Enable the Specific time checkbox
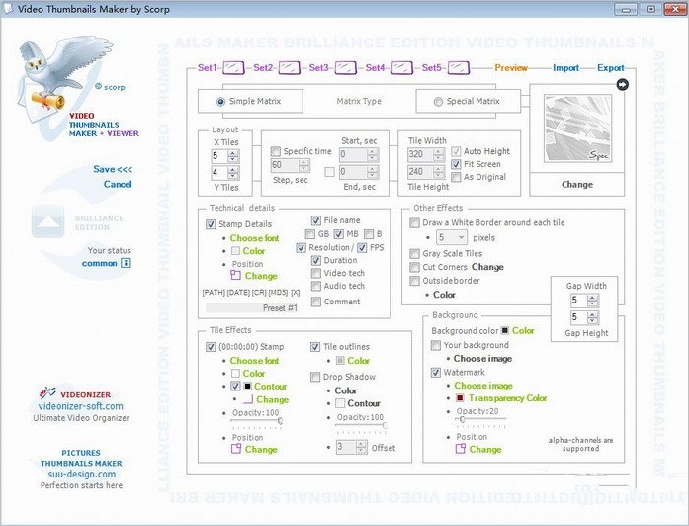 [276, 151]
